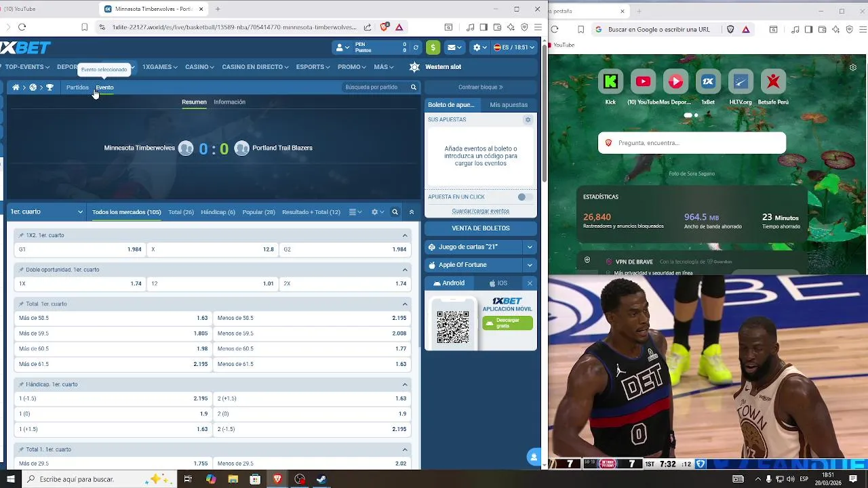This screenshot has width=868, height=488.
Task: Click the Descargar gratis app button
Action: pyautogui.click(x=507, y=323)
